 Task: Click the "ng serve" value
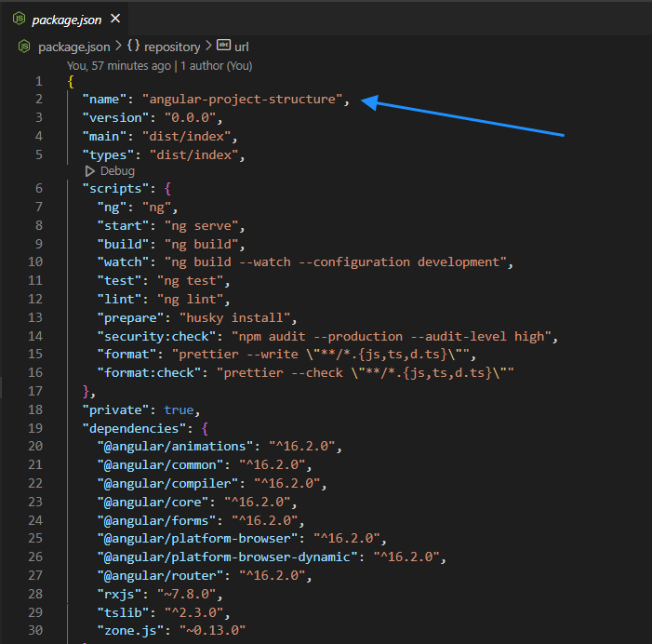coord(202,226)
